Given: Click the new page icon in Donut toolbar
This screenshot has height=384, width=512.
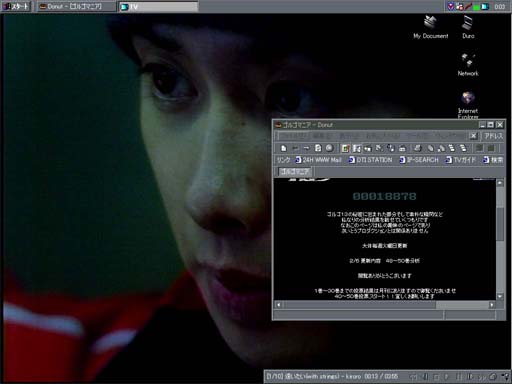Looking at the screenshot, I should [x=283, y=148].
